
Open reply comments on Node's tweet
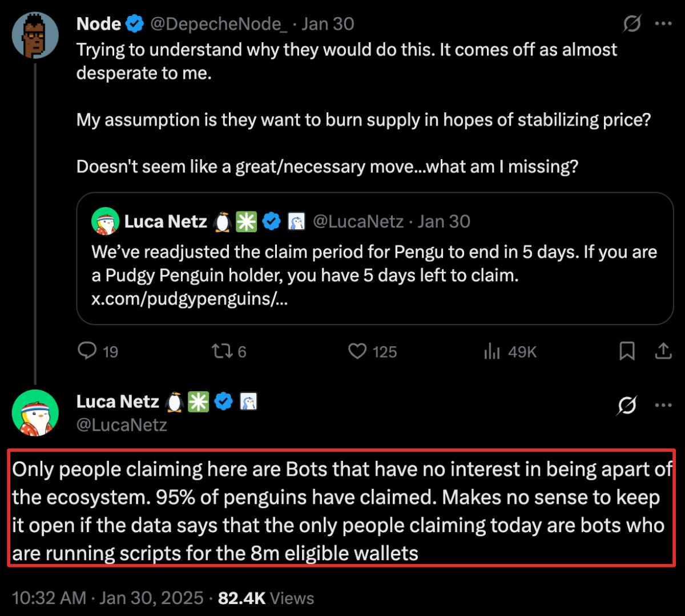coord(87,351)
